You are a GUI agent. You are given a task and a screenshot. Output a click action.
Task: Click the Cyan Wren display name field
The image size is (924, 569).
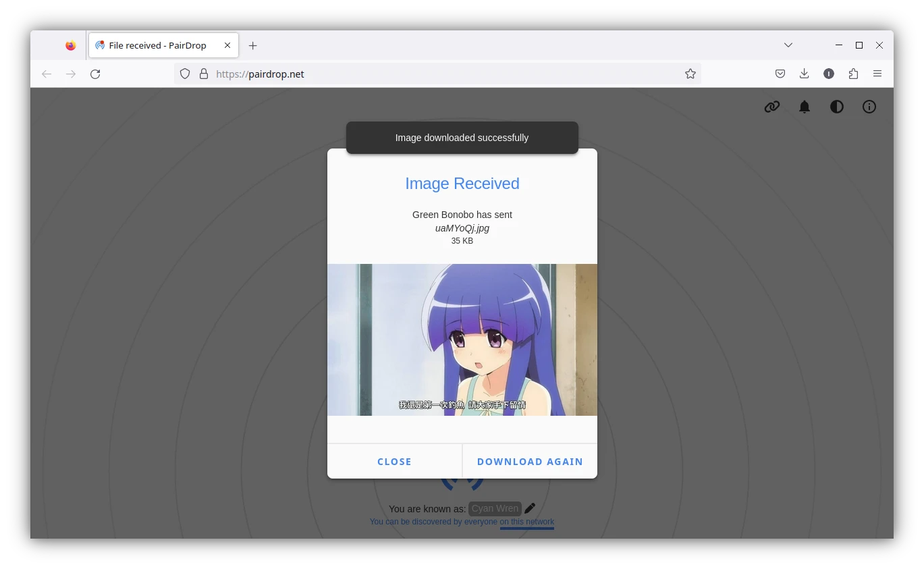click(x=495, y=508)
